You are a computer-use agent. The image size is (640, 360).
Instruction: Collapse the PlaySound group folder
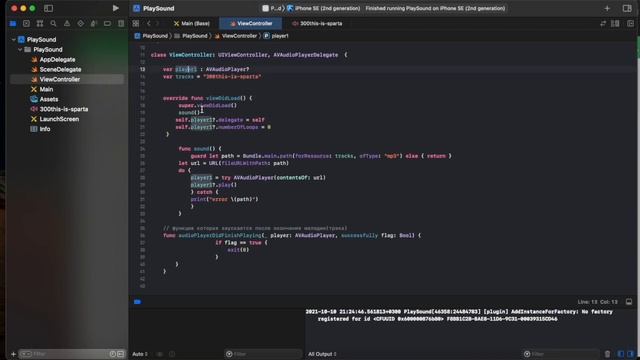tap(20, 49)
